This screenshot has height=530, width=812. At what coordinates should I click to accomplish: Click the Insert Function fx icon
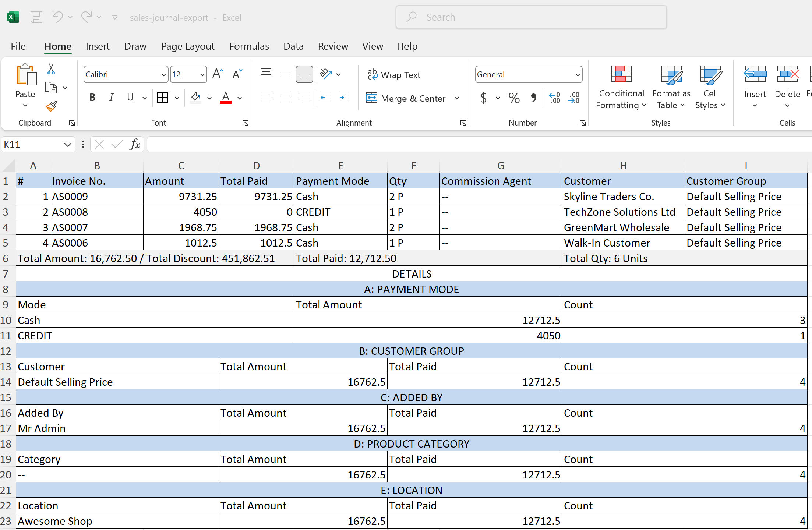pyautogui.click(x=135, y=144)
